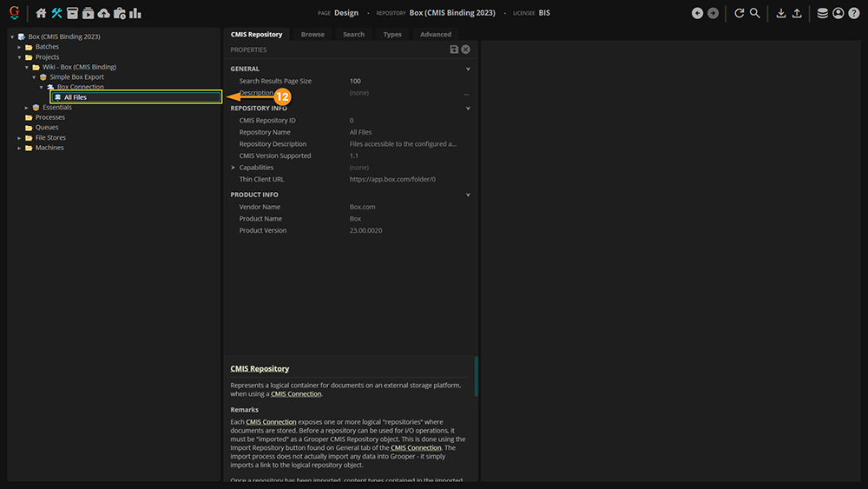Collapse the PRODUCT INFO section
The height and width of the screenshot is (489, 868).
pyautogui.click(x=468, y=195)
